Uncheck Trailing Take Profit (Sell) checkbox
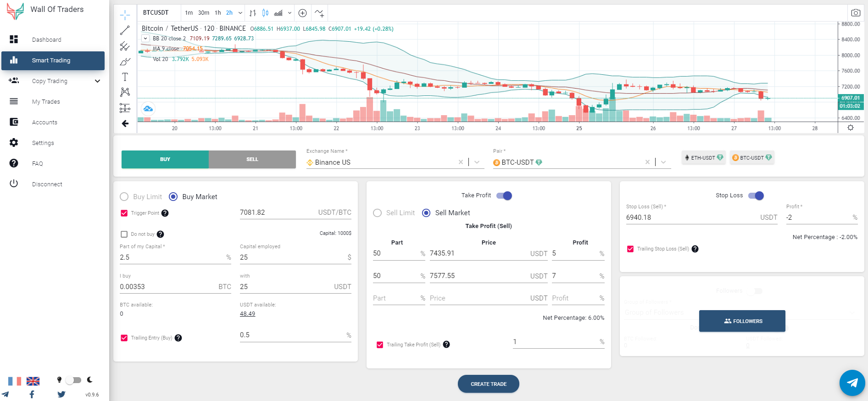The height and width of the screenshot is (401, 868). tap(380, 345)
